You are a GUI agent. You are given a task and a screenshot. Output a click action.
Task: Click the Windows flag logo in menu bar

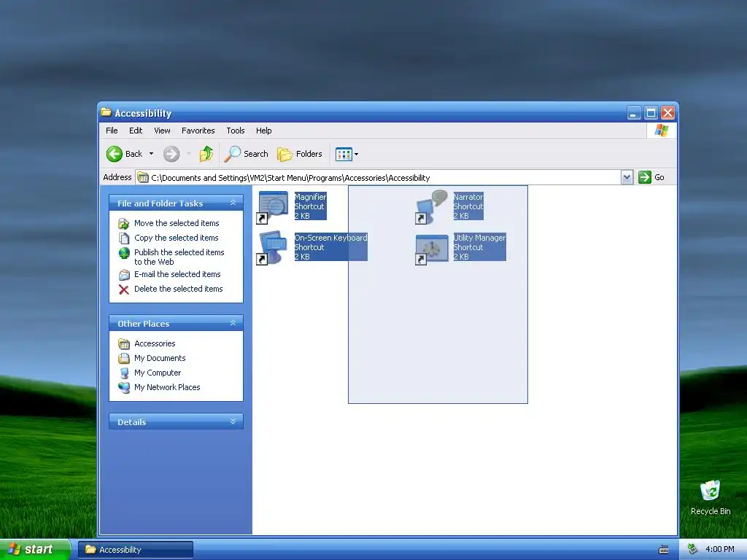661,130
